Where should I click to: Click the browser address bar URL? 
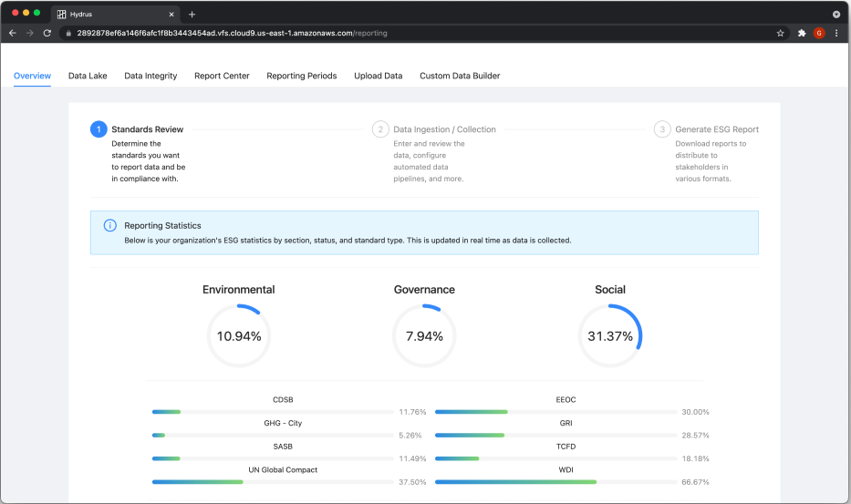(232, 33)
